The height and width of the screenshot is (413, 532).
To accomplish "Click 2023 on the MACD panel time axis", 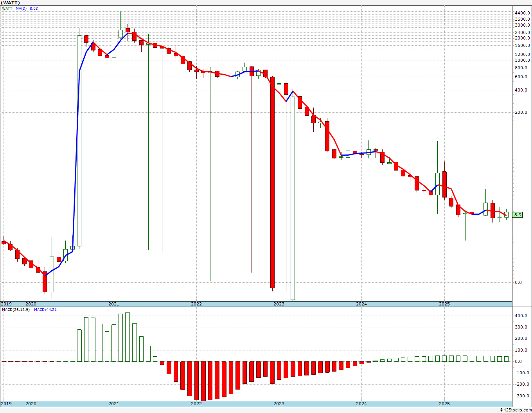I will (279, 404).
